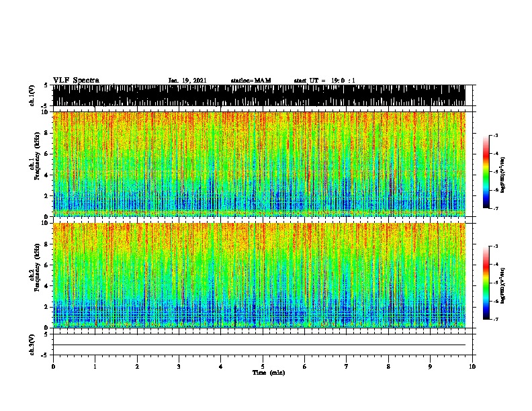532x411 pixels.
Task: Click the log(PSD) label beside ch.1 color bar
Action: [503, 175]
